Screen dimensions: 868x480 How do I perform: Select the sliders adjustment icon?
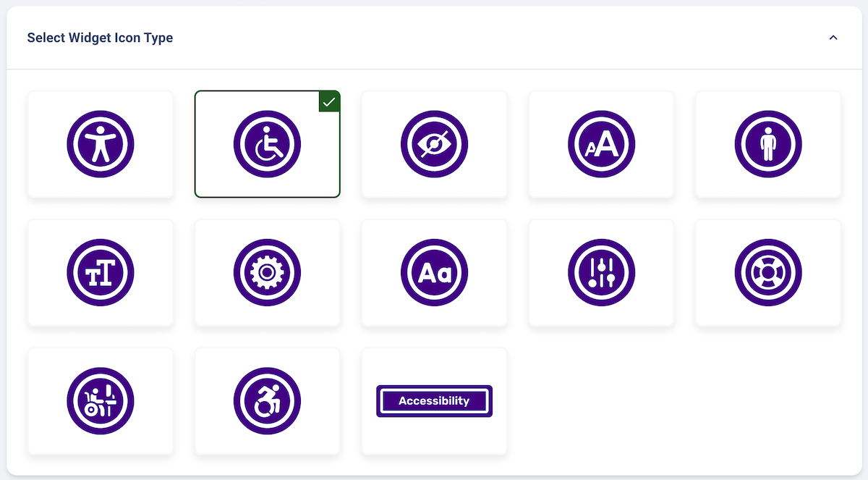(602, 273)
